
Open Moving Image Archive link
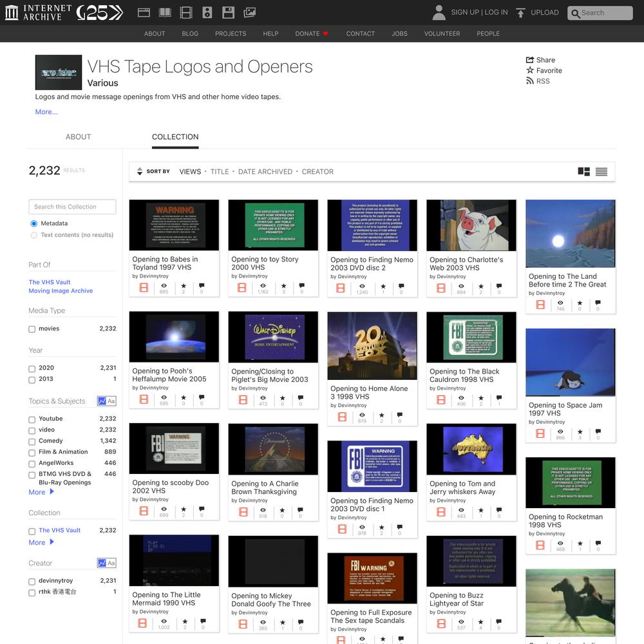pos(61,291)
